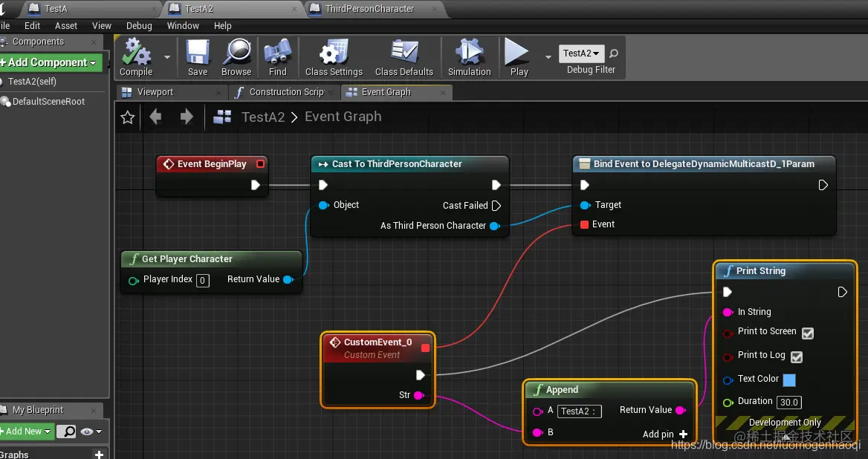The height and width of the screenshot is (459, 868).
Task: Open the eye view options dropdown
Action: pos(91,432)
